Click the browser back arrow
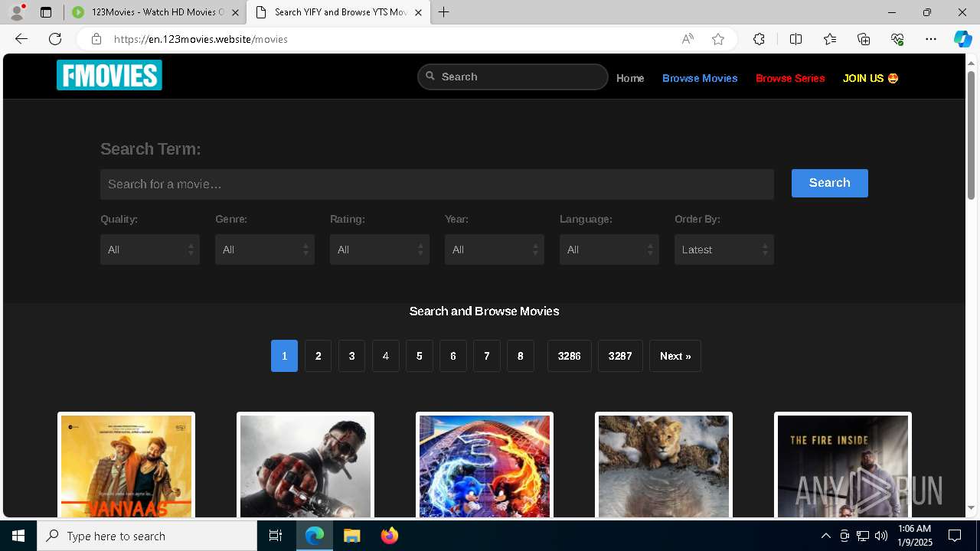Viewport: 980px width, 551px height. 21,39
